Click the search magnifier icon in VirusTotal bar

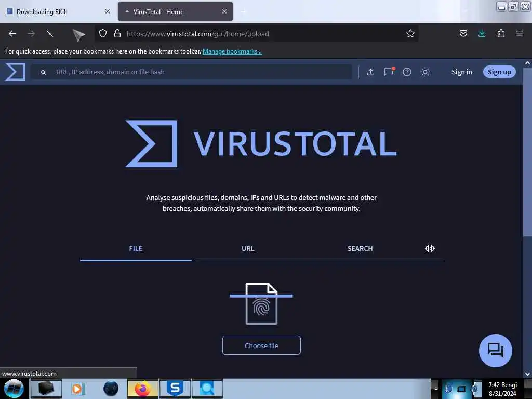pos(43,72)
